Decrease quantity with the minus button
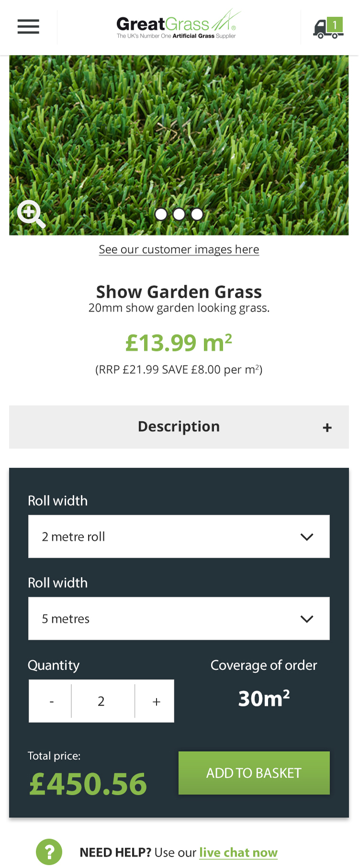Viewport: 359px width, 868px height. tap(51, 701)
